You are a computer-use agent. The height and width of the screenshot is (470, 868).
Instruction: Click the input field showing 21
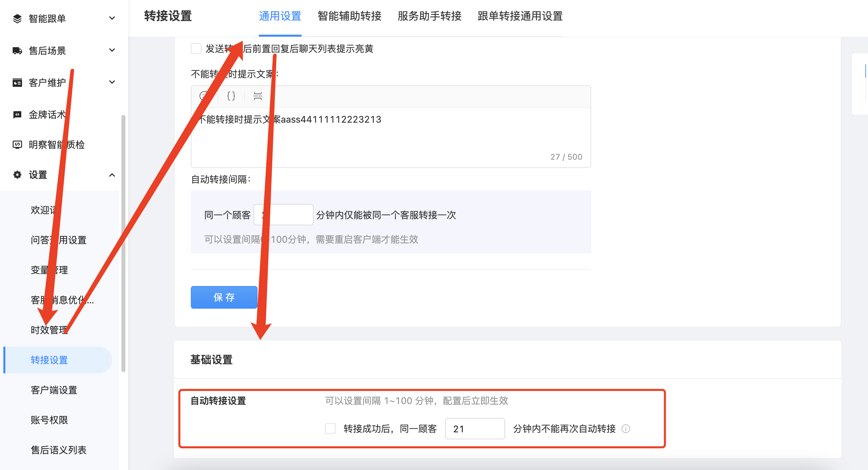pyautogui.click(x=475, y=429)
